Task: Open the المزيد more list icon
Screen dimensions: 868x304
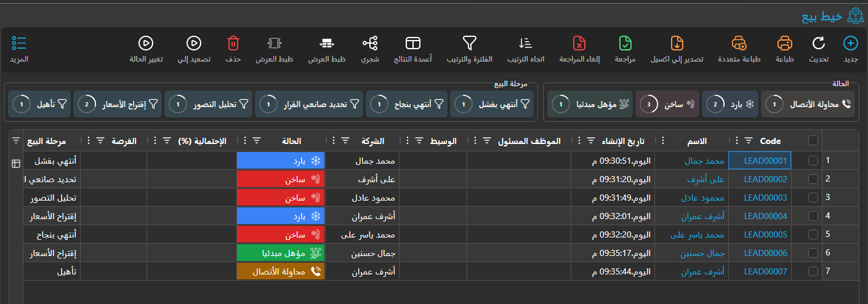Action: 19,43
